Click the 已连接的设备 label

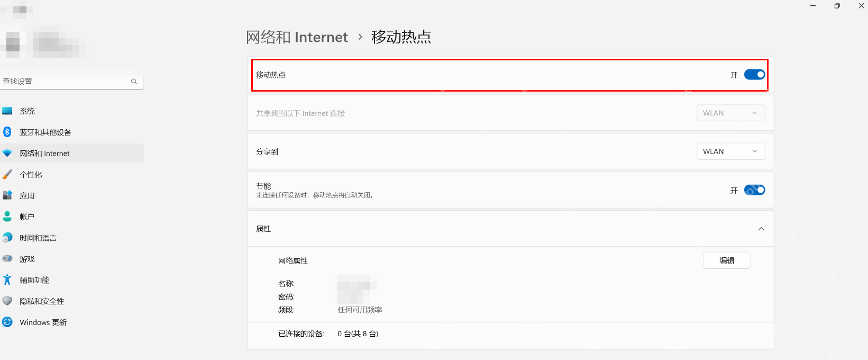[301, 334]
